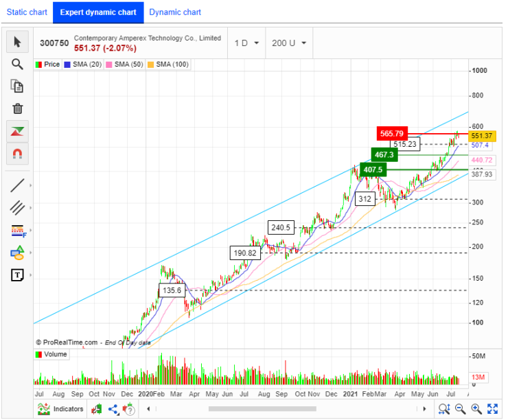This screenshot has height=420, width=510.
Task: Open the 200 U units dropdown
Action: point(290,43)
